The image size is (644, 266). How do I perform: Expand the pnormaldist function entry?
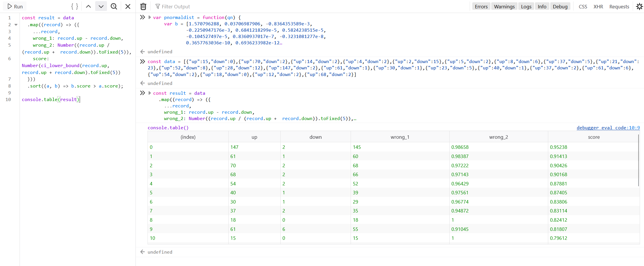coord(150,17)
